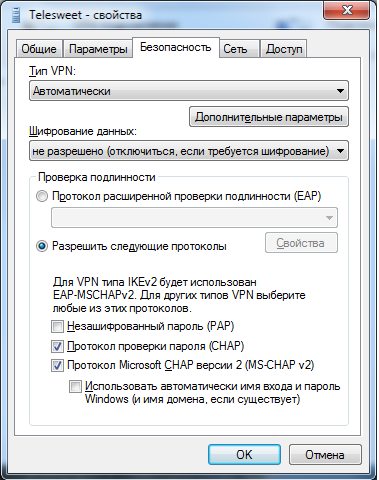Click the Шифрование данных label
The image size is (379, 480).
pos(83,131)
